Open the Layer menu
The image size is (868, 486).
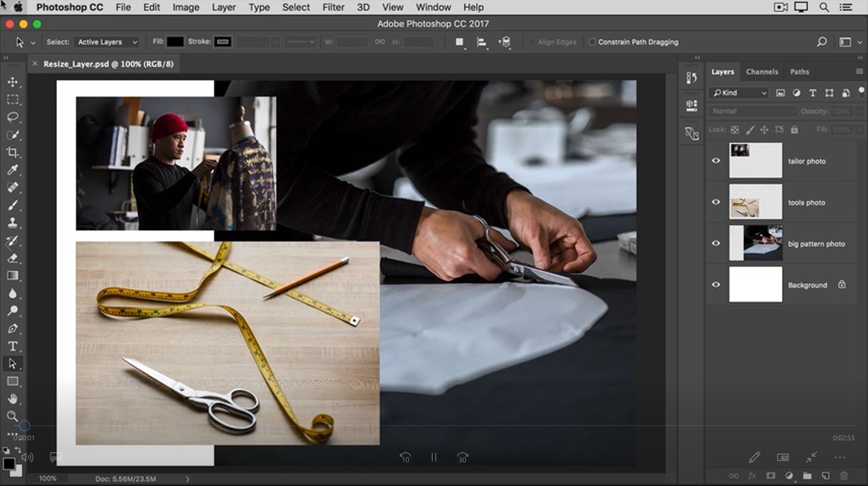[x=224, y=7]
